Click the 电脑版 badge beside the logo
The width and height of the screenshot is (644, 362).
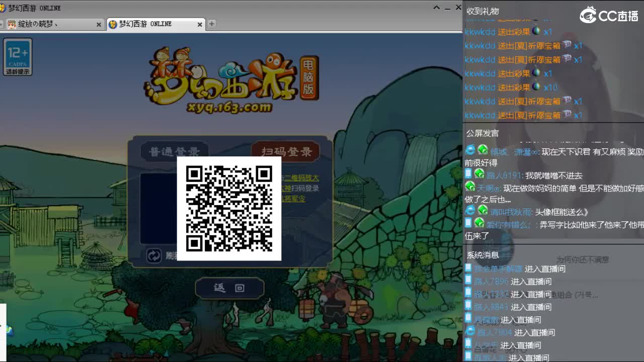point(309,77)
